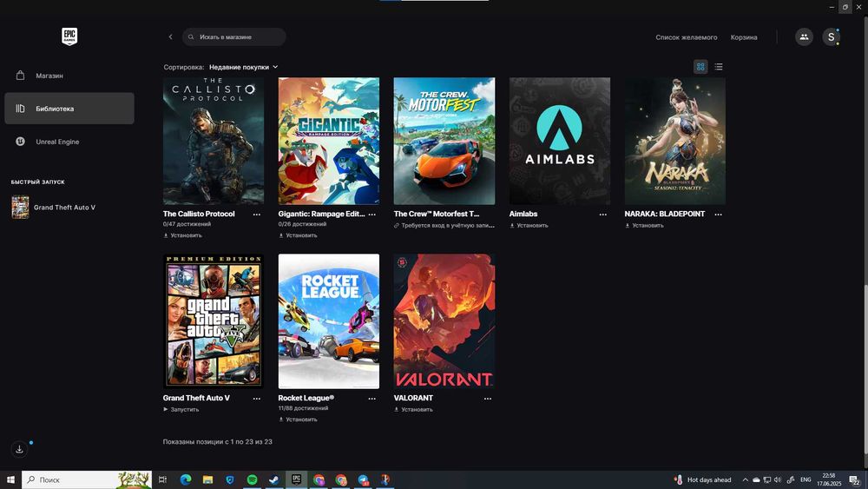Go back with the arrow near search
868x489 pixels.
coord(170,37)
